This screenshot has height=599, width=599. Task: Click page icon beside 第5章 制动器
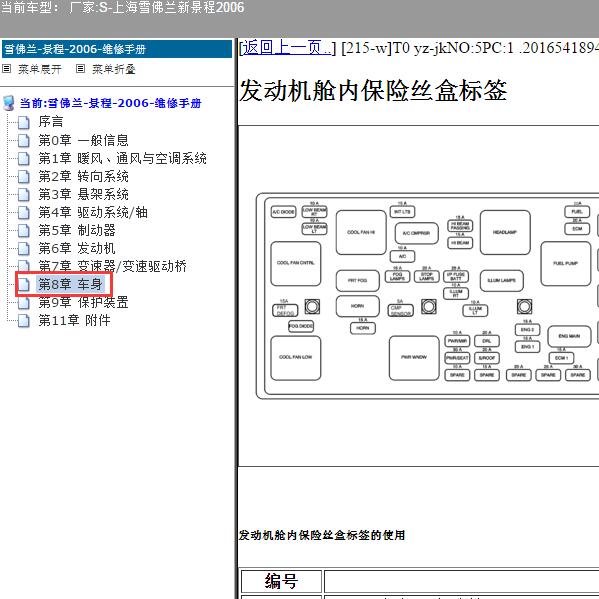(x=24, y=230)
